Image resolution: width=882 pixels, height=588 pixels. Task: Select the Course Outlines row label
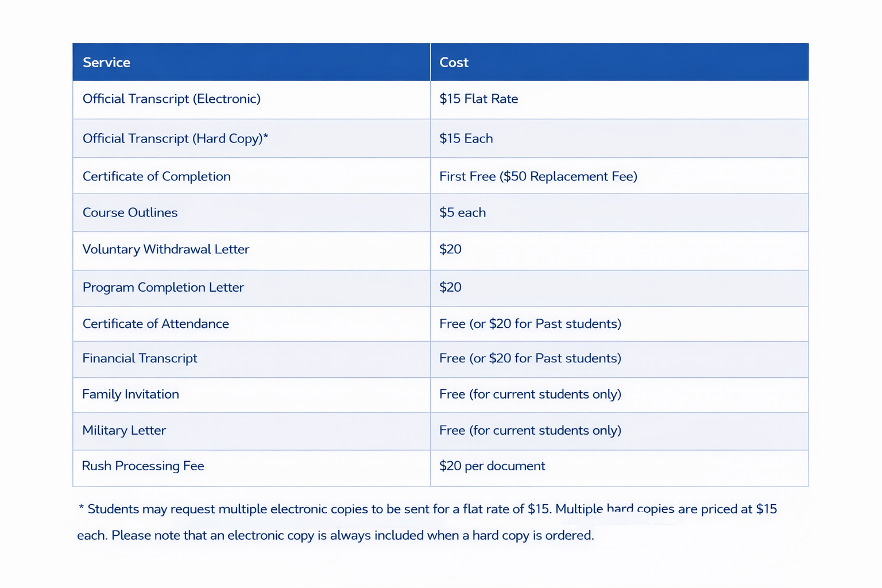130,212
